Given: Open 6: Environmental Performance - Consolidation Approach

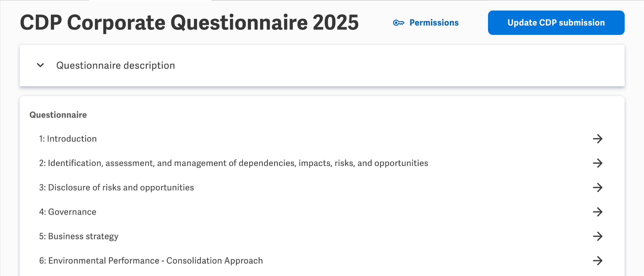Looking at the screenshot, I should coord(151,261).
